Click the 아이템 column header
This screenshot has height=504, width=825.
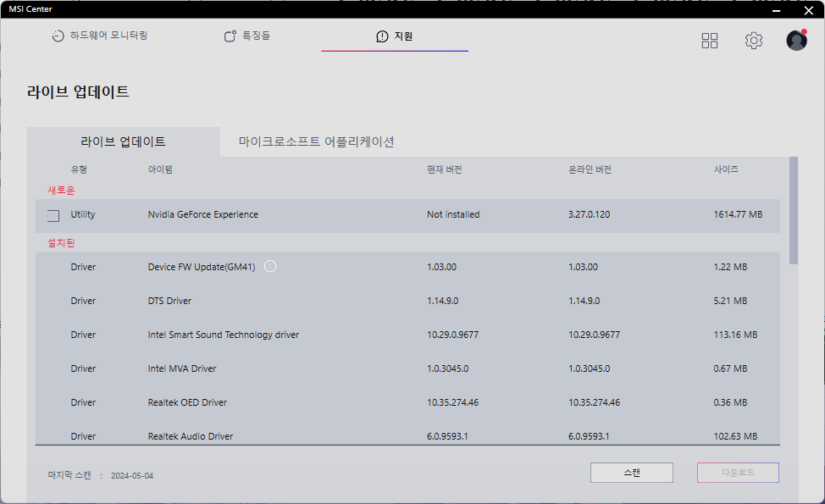(x=160, y=169)
